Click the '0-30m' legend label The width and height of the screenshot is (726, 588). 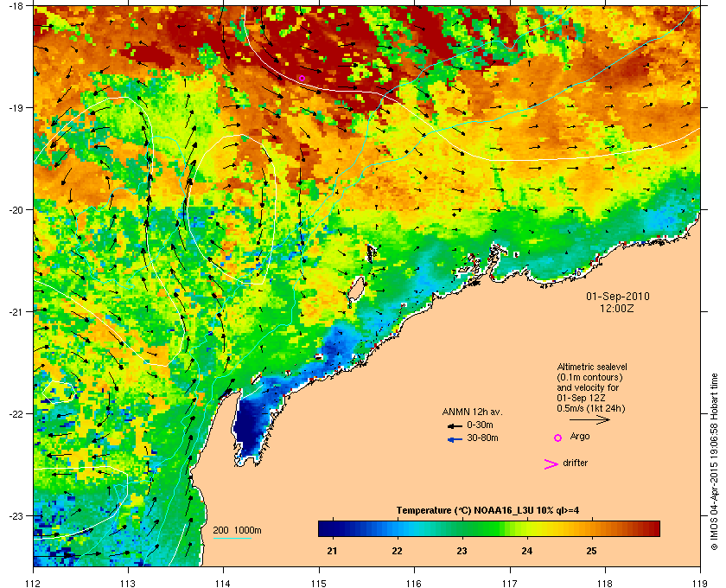click(480, 425)
